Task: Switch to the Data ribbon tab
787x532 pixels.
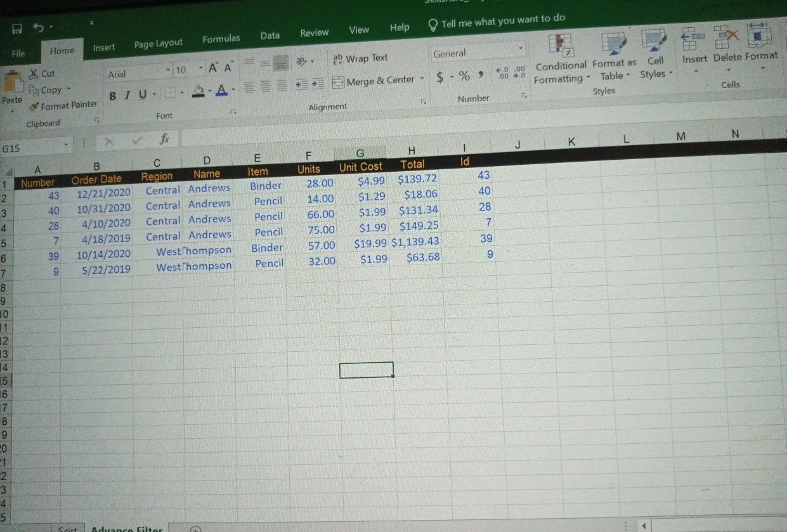Action: pyautogui.click(x=270, y=35)
